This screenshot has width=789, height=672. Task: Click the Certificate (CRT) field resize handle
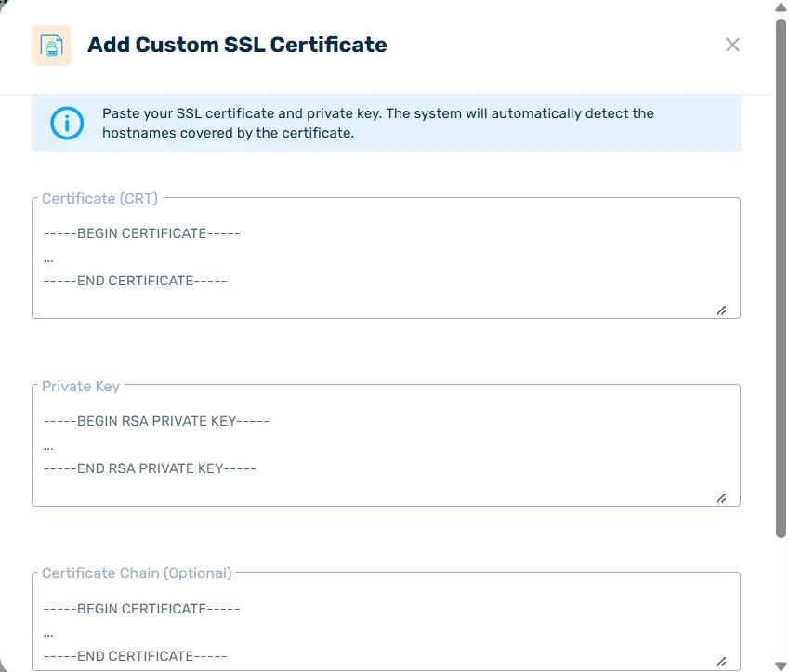point(721,310)
